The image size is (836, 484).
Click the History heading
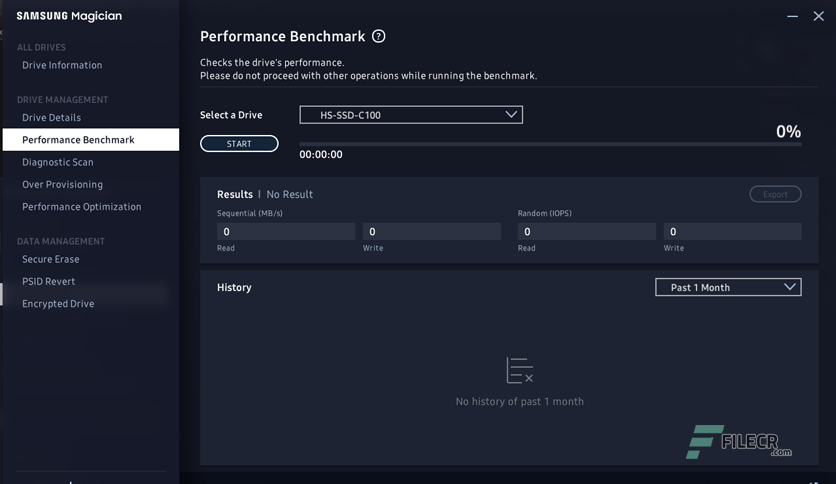click(x=234, y=287)
